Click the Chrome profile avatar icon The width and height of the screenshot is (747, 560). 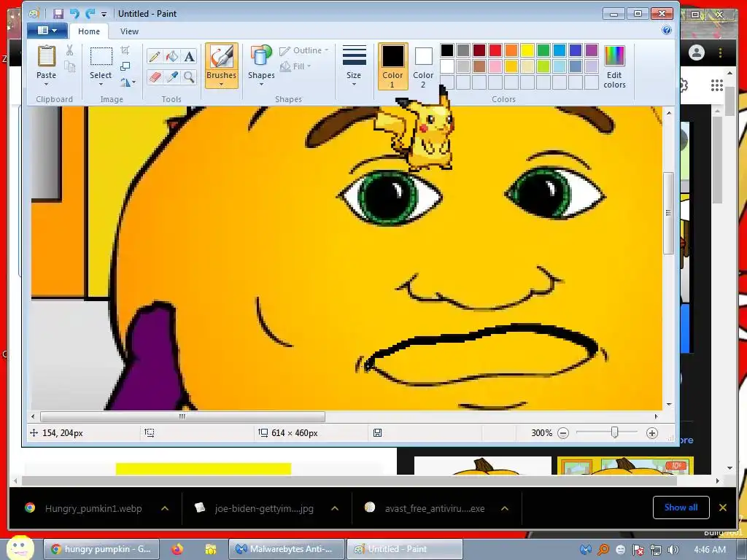[697, 52]
